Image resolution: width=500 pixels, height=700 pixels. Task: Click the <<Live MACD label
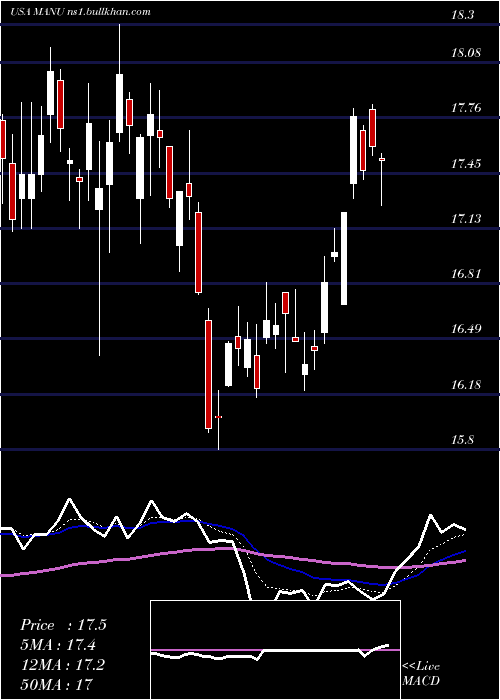[x=421, y=674]
